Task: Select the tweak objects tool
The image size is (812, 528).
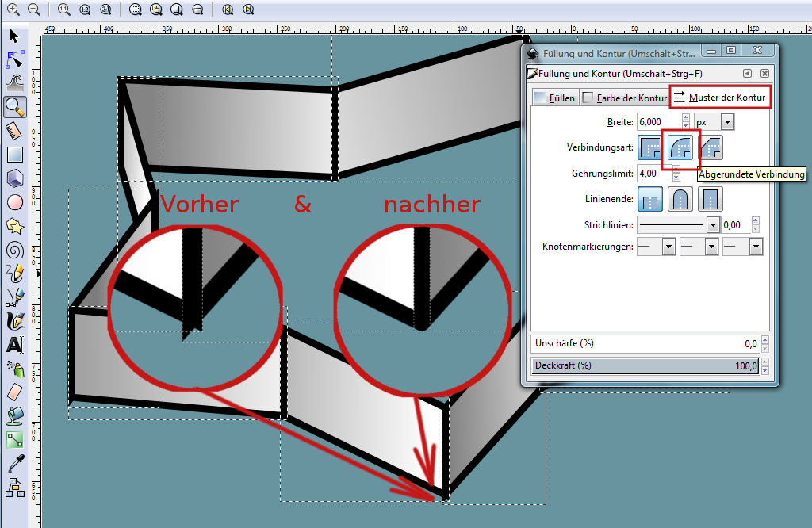Action: point(15,82)
